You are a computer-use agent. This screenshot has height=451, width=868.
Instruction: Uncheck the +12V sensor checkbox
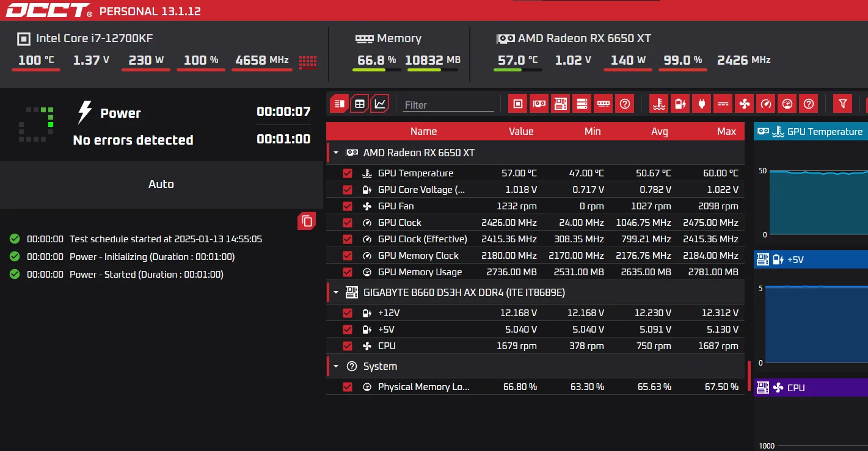(x=348, y=313)
